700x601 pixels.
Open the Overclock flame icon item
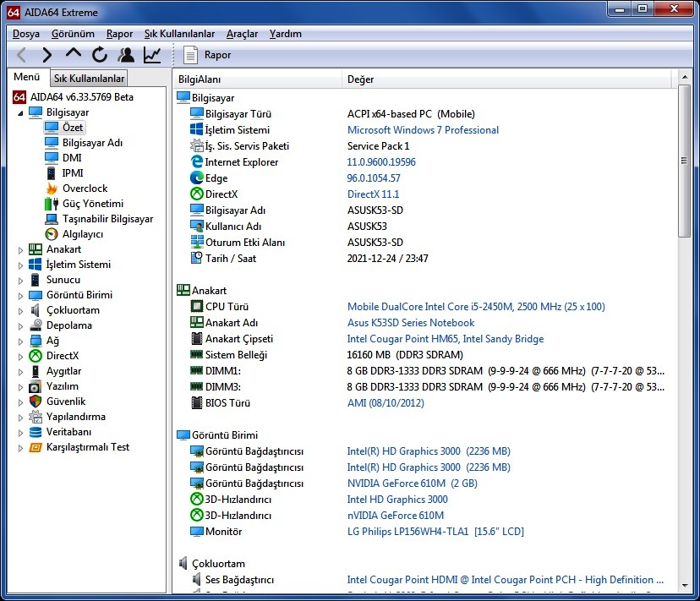click(x=52, y=188)
